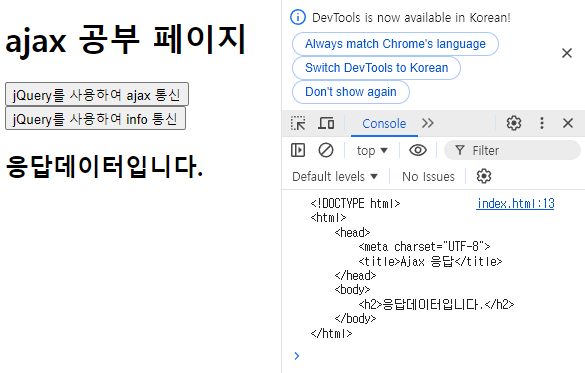Click the 응답데이터입니다. heading on page
Image resolution: width=585 pixels, height=373 pixels.
pyautogui.click(x=104, y=166)
